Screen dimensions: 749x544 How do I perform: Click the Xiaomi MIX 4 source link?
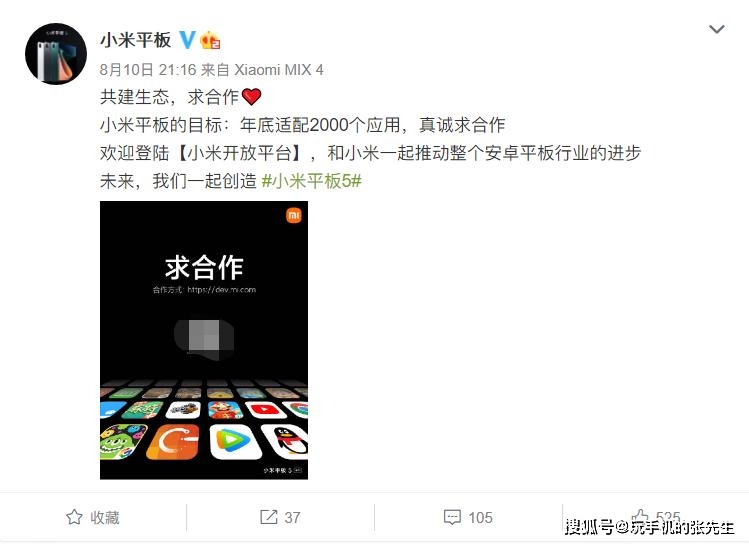[278, 70]
